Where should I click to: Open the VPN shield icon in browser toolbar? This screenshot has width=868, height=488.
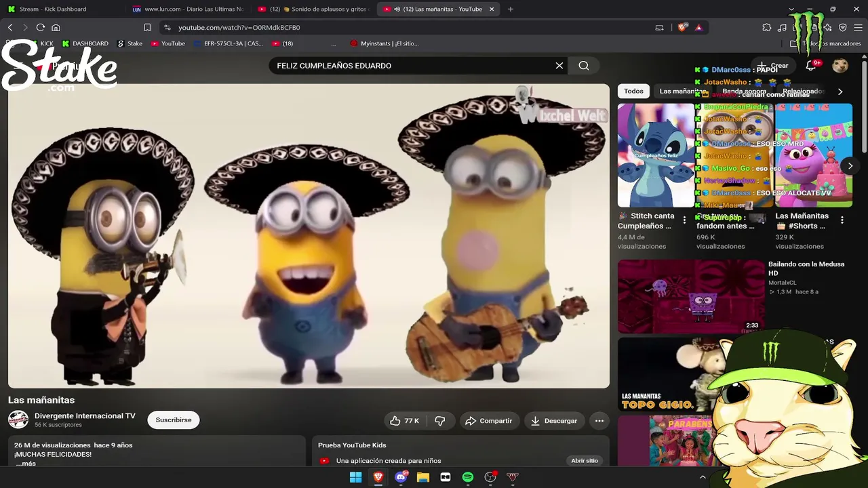[843, 27]
